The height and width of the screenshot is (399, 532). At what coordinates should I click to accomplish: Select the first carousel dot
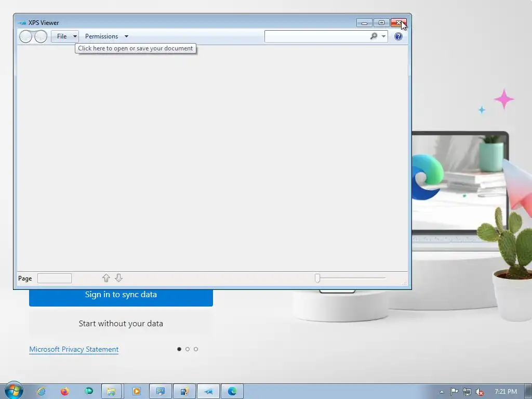[x=179, y=349]
